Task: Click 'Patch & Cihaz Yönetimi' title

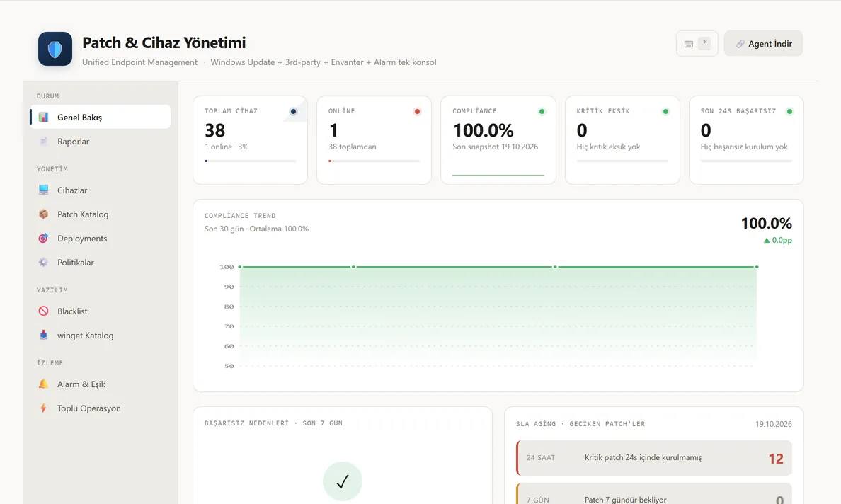Action: point(164,42)
